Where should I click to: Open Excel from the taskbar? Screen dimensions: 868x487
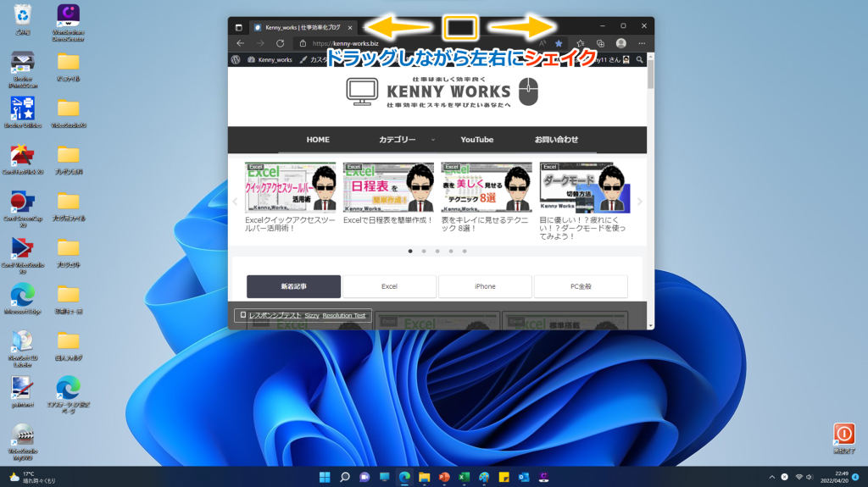[464, 477]
